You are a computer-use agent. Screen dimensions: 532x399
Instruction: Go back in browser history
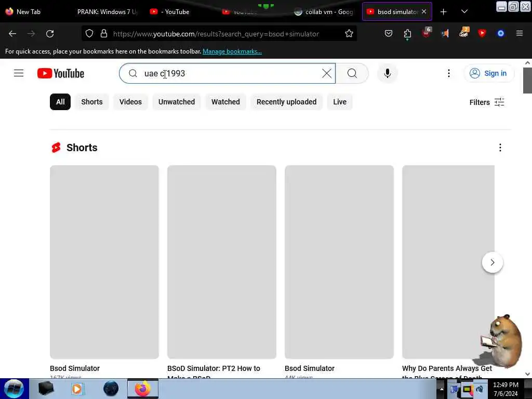(12, 34)
